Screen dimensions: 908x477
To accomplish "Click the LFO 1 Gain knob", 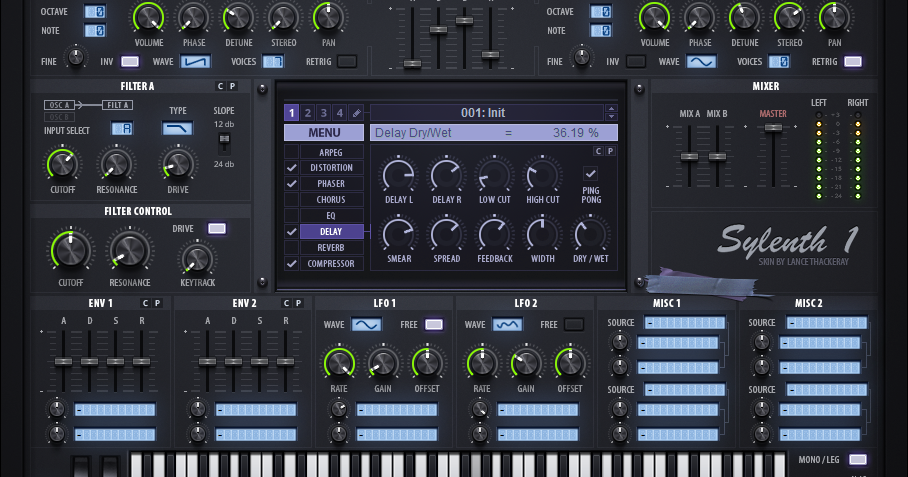I will tap(383, 364).
